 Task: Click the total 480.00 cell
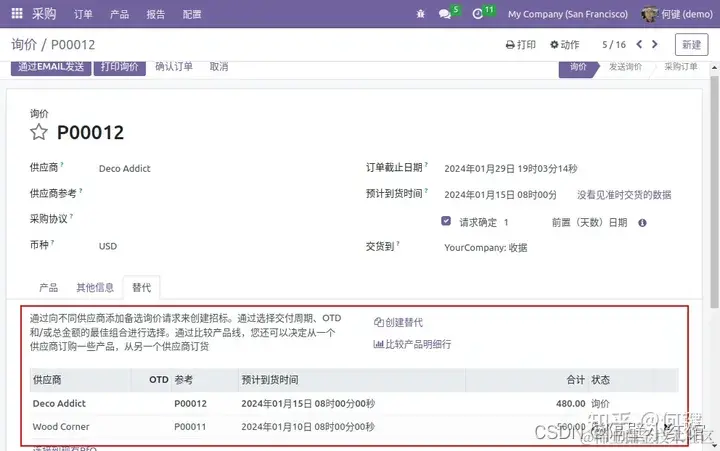[x=571, y=404]
